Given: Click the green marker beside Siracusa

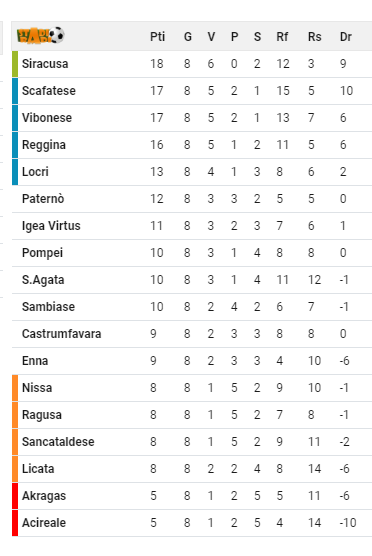Looking at the screenshot, I should [x=15, y=64].
